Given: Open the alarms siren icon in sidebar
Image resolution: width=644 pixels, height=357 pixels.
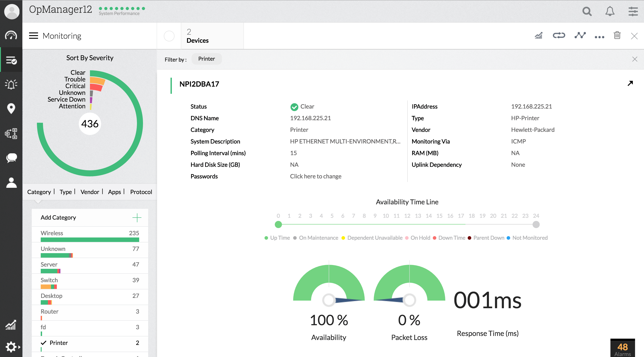Looking at the screenshot, I should coord(11,84).
